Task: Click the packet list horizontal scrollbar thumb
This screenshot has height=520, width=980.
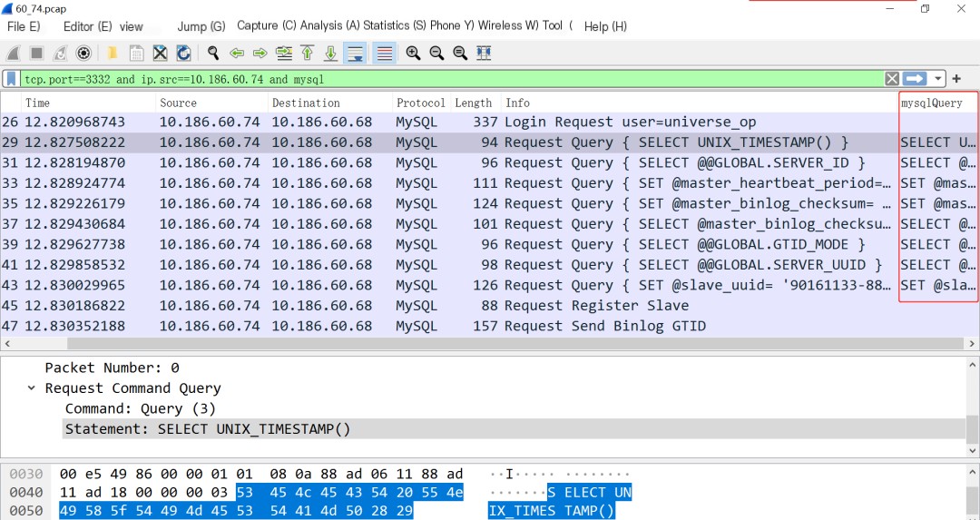Action: (515, 344)
